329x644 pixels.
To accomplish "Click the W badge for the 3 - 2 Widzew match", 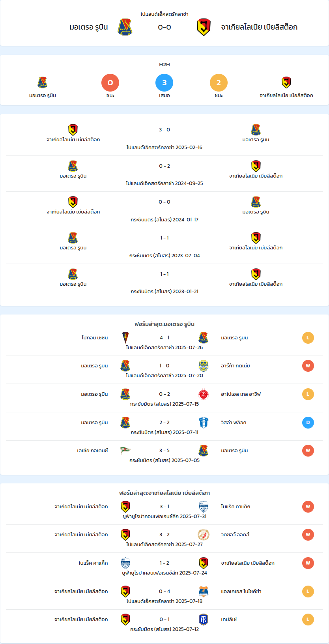I will click(x=308, y=535).
